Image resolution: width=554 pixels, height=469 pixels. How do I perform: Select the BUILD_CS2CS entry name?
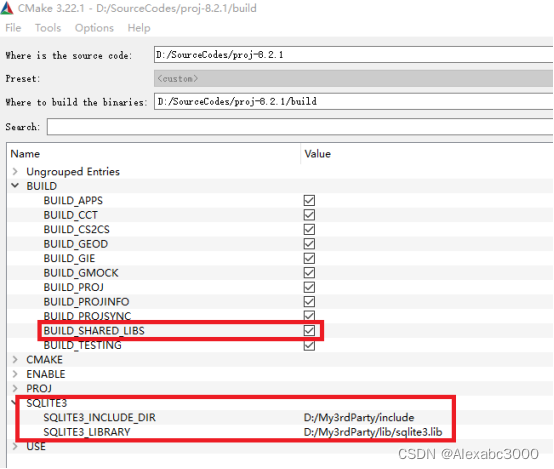pos(77,229)
